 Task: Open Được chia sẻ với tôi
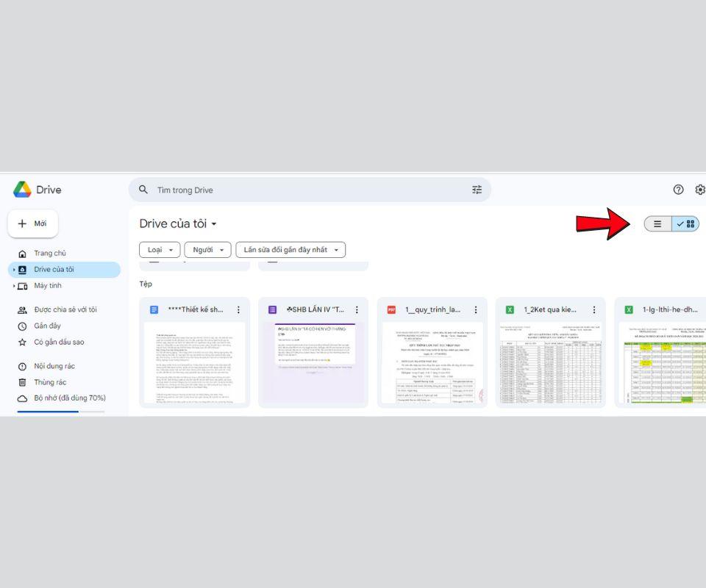(x=65, y=309)
